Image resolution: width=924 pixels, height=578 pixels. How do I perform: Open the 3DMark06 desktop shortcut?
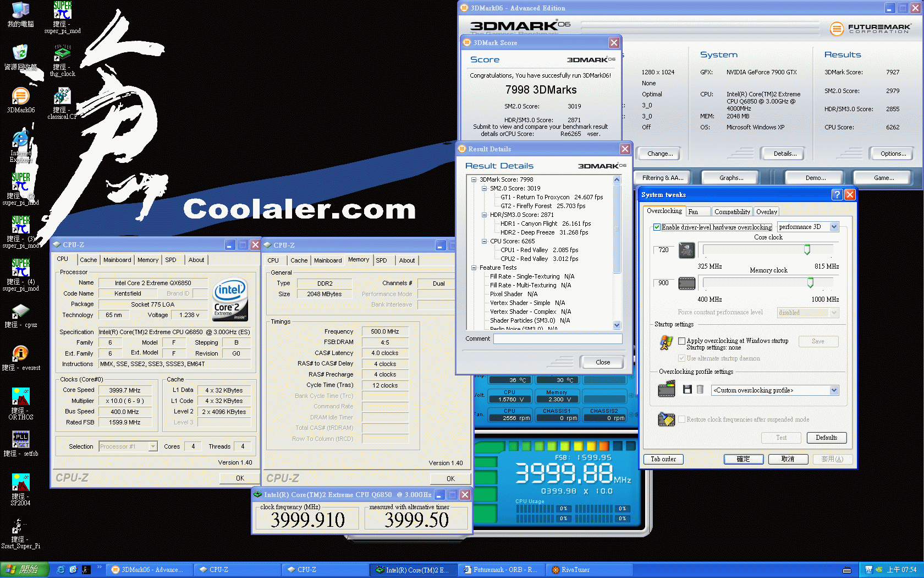[20, 100]
